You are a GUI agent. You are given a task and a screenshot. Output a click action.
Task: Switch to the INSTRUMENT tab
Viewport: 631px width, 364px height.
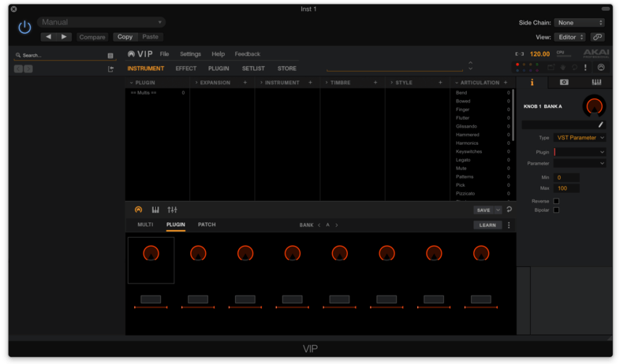tap(146, 69)
